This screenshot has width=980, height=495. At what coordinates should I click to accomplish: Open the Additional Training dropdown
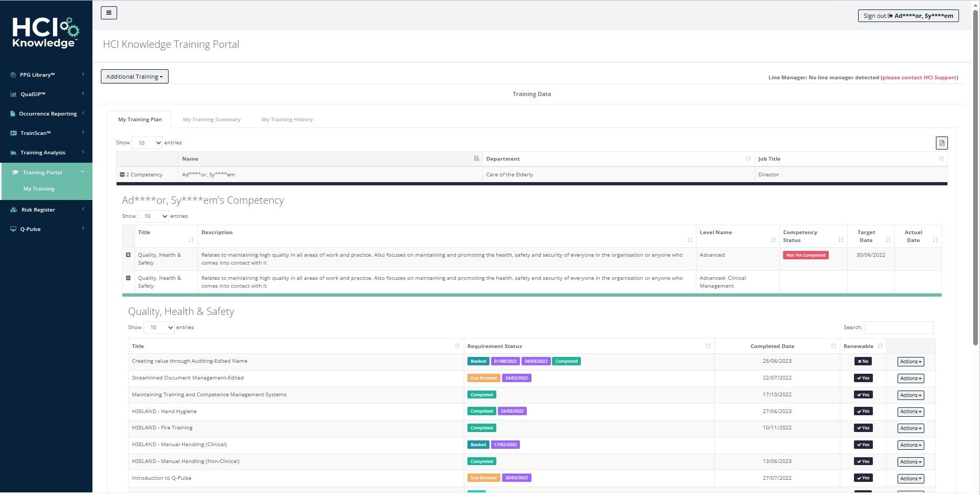tap(134, 76)
